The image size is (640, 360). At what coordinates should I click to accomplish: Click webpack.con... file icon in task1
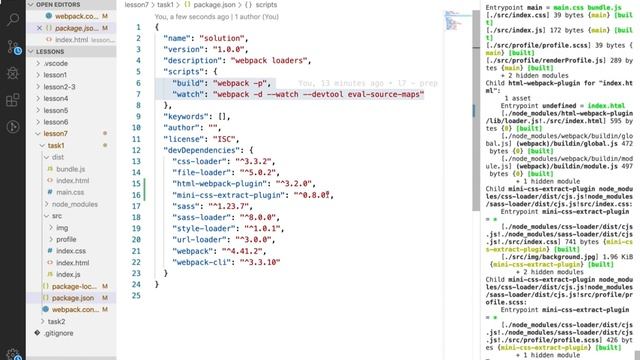click(45, 309)
